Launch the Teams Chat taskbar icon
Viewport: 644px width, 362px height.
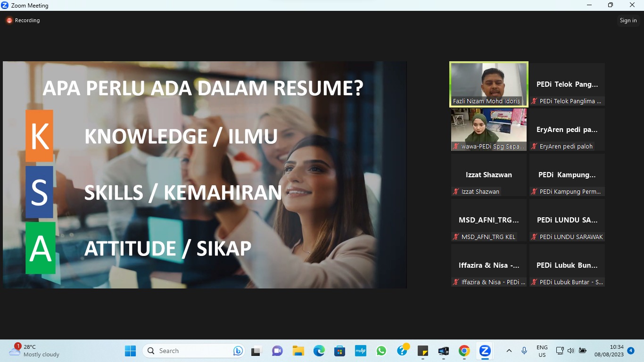coord(277,351)
